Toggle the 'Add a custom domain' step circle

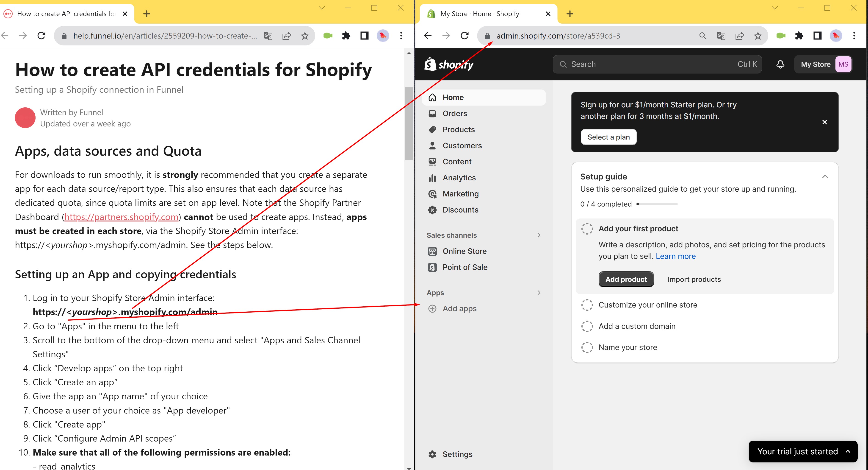(x=587, y=326)
